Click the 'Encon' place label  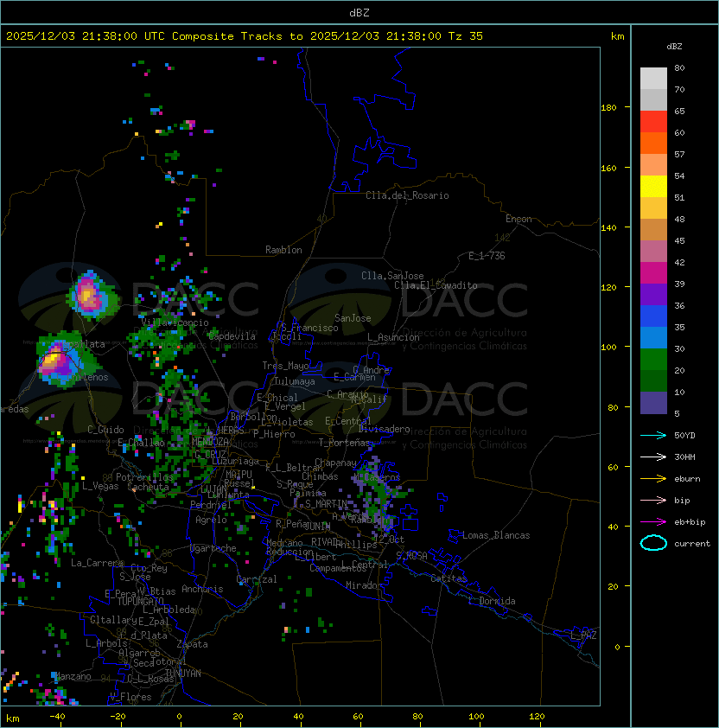[519, 219]
